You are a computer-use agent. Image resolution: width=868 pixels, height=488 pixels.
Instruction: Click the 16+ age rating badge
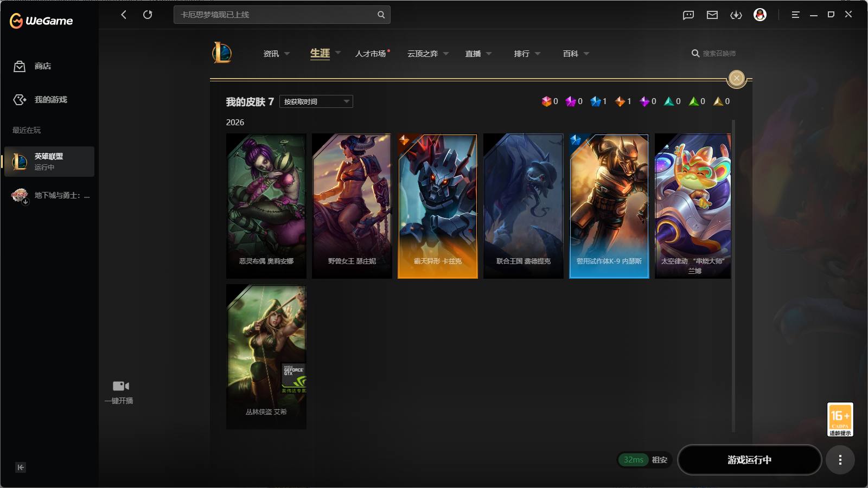point(840,419)
